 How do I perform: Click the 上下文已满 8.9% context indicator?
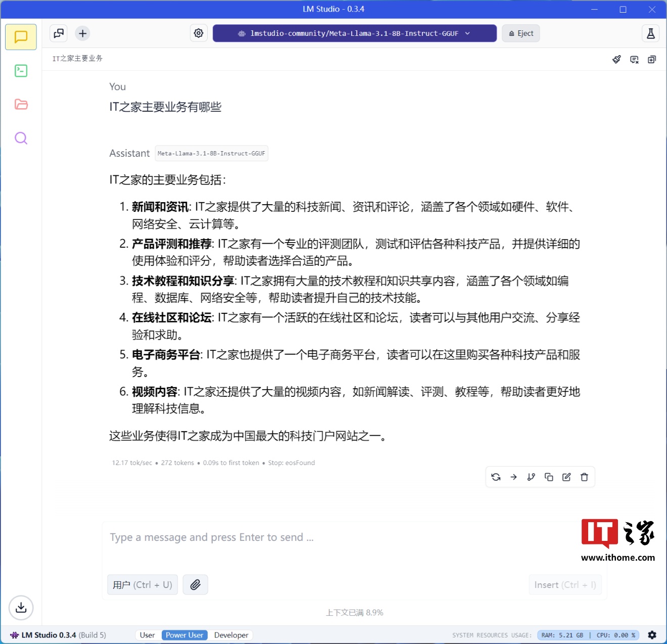pos(355,613)
